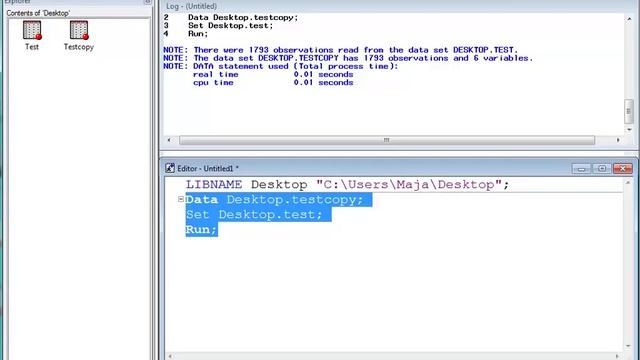Click the highlighted 'Data Desktop.testcopy;' line
The width and height of the screenshot is (640, 360).
coord(279,200)
